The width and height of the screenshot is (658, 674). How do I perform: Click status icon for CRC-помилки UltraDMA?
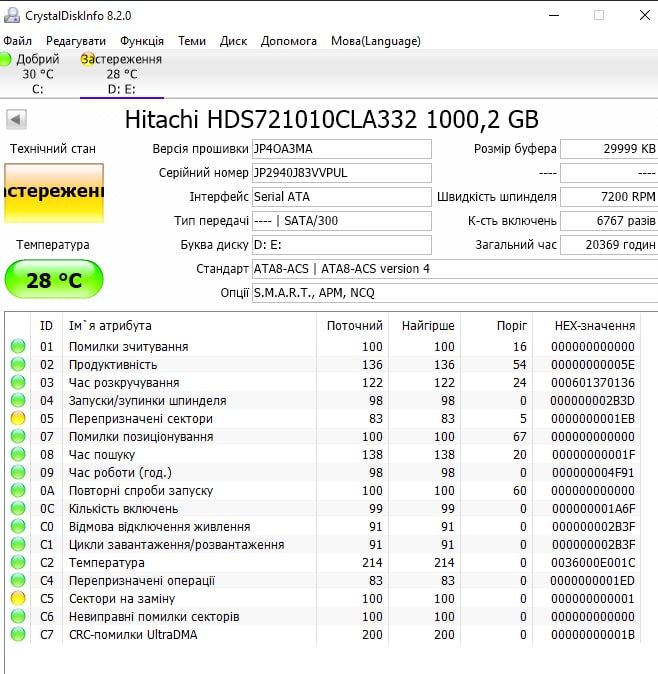tap(18, 635)
